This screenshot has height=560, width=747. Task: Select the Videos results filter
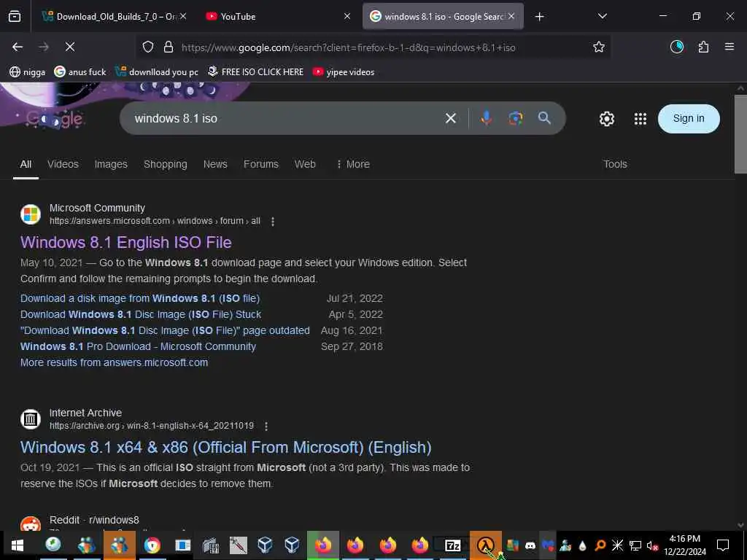point(63,164)
